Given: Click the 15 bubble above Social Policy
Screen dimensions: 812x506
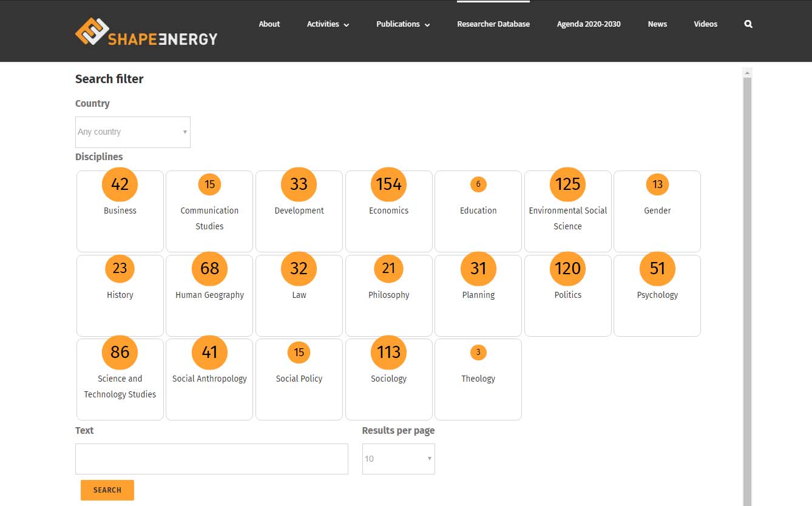Looking at the screenshot, I should (x=299, y=353).
